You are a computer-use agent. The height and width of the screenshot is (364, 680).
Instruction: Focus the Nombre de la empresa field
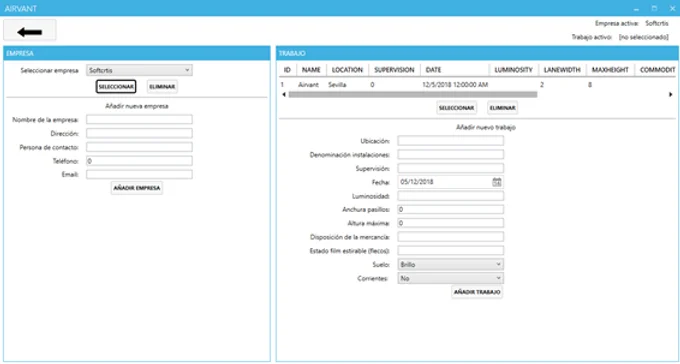(x=139, y=119)
